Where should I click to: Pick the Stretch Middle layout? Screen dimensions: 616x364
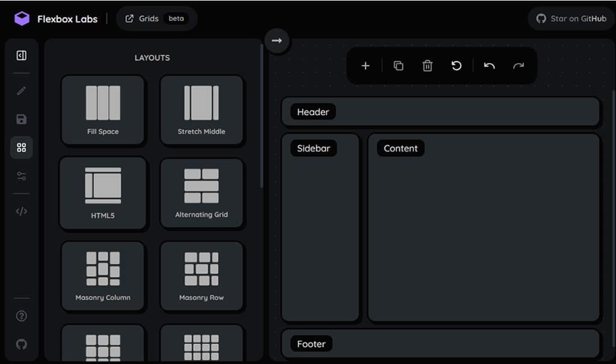tap(202, 110)
